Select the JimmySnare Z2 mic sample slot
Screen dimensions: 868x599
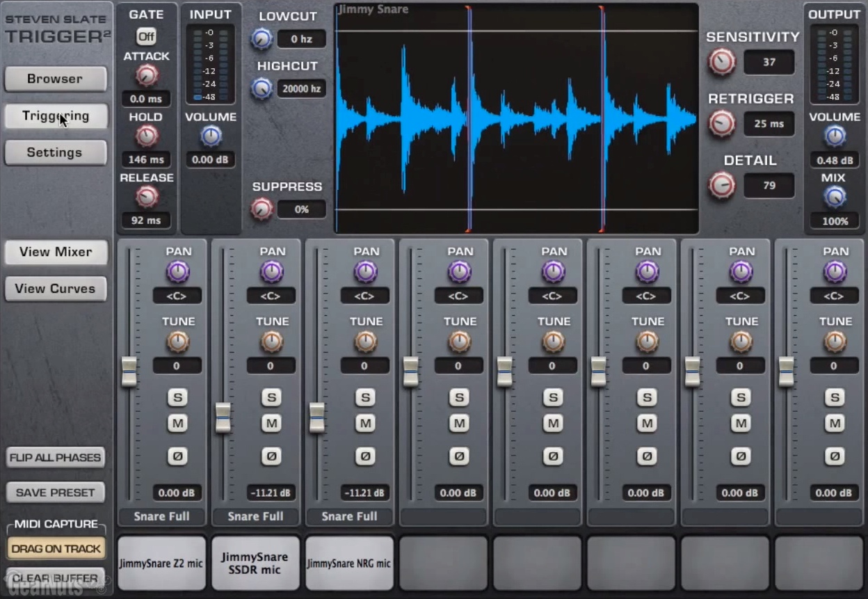tap(162, 563)
